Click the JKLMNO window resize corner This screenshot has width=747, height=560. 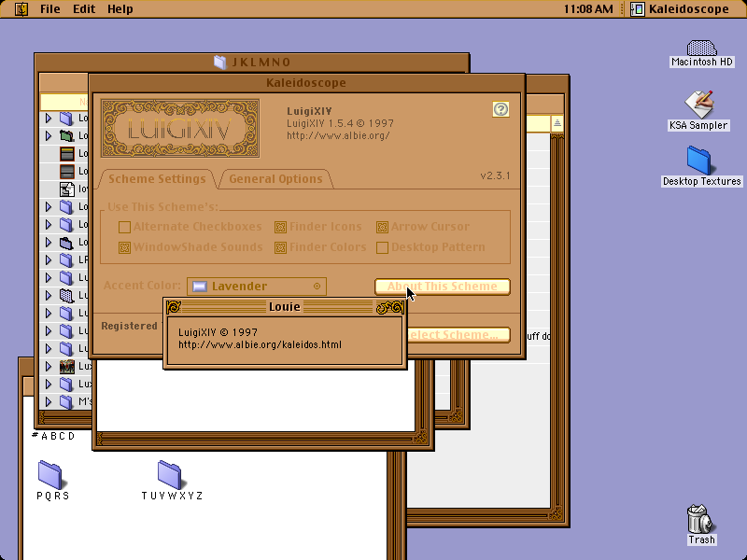455,415
